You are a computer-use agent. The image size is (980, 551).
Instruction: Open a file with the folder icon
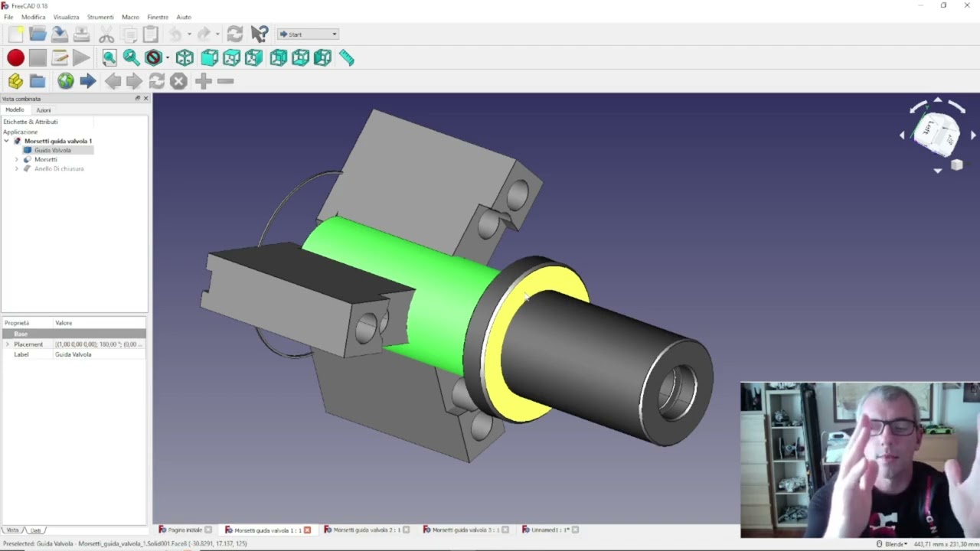click(x=38, y=34)
